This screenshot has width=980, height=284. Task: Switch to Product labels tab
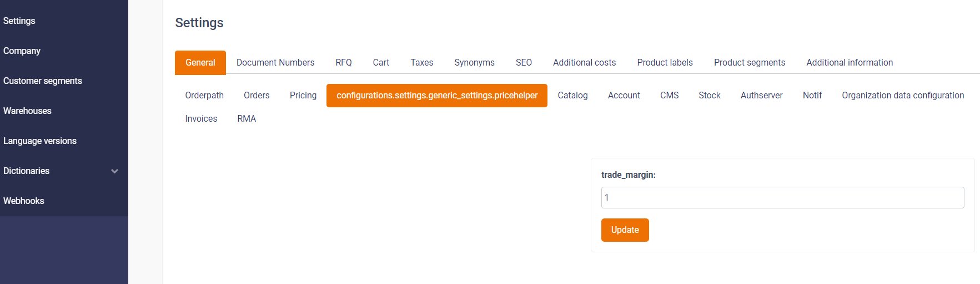(x=665, y=62)
